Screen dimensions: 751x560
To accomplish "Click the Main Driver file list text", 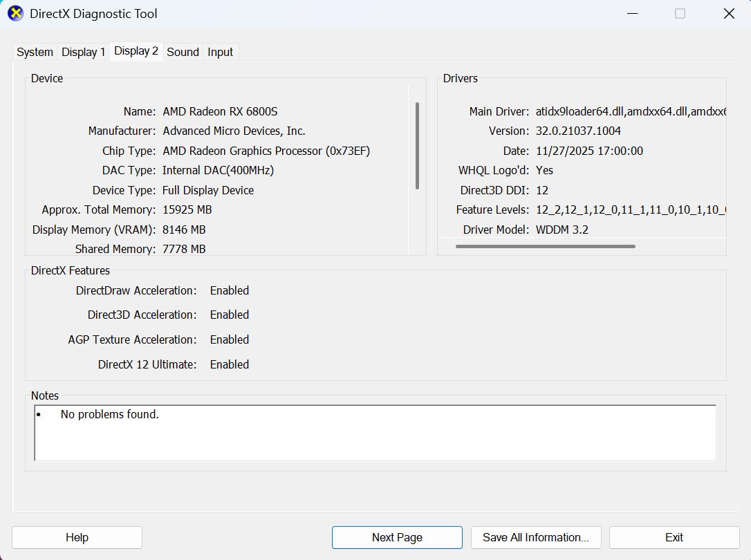I will click(x=630, y=111).
